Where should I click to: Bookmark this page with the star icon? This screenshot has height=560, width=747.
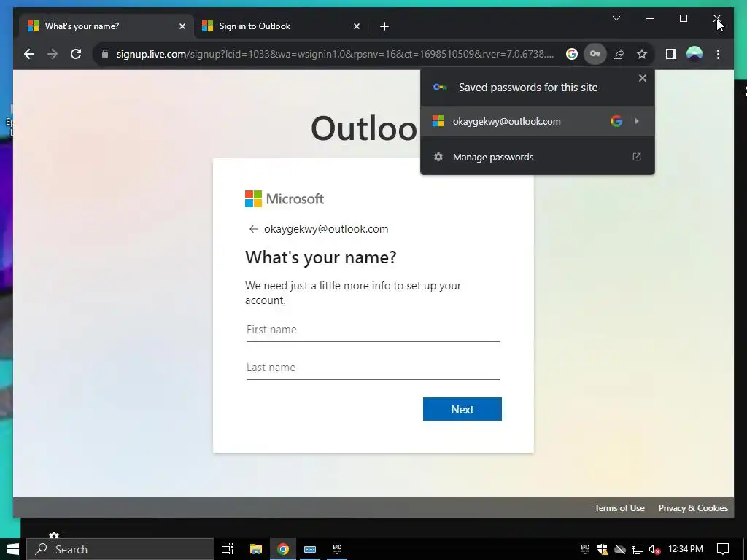coord(642,54)
